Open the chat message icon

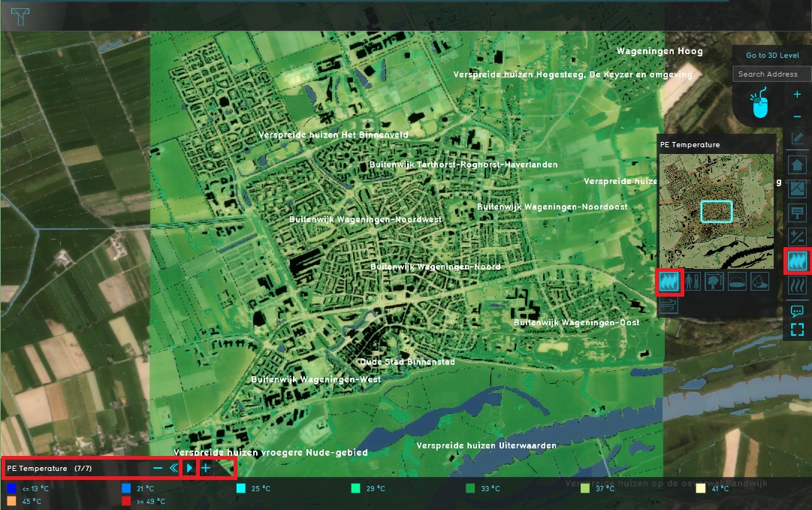797,310
